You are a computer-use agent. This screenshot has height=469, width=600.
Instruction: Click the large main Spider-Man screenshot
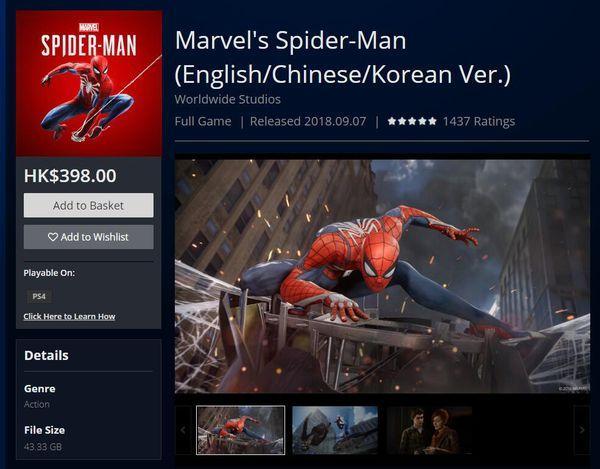[x=382, y=276]
